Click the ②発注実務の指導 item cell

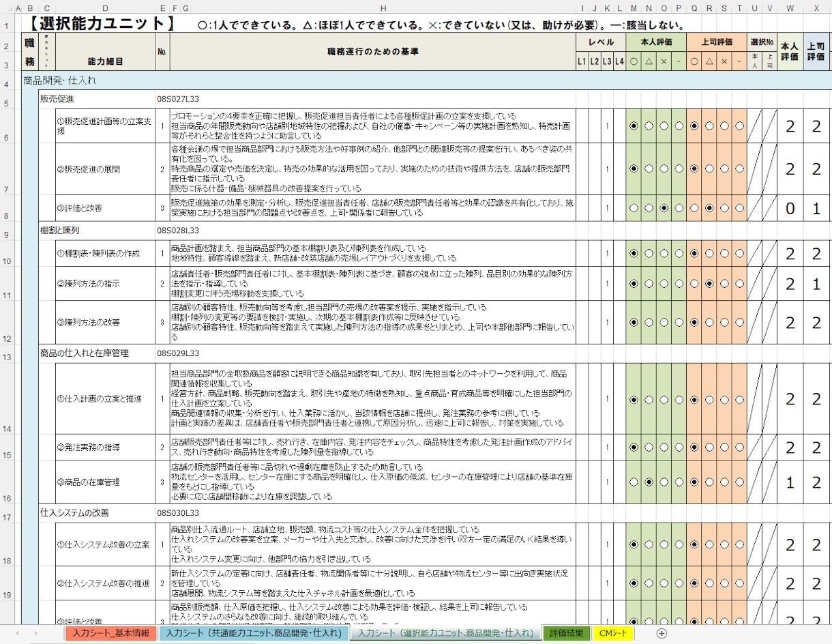[105, 448]
